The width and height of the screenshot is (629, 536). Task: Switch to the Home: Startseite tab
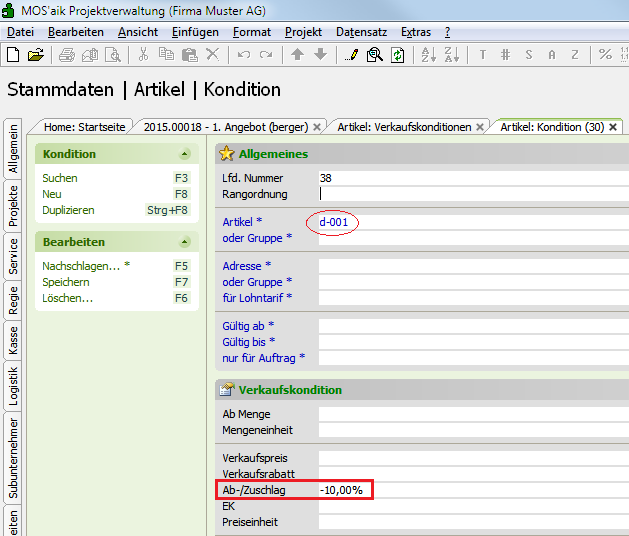pos(85,127)
